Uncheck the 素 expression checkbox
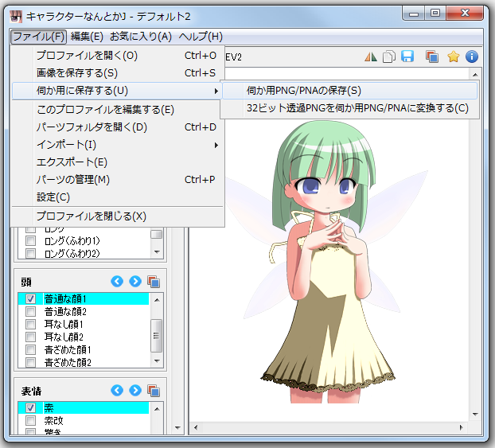The height and width of the screenshot is (448, 495). 30,408
